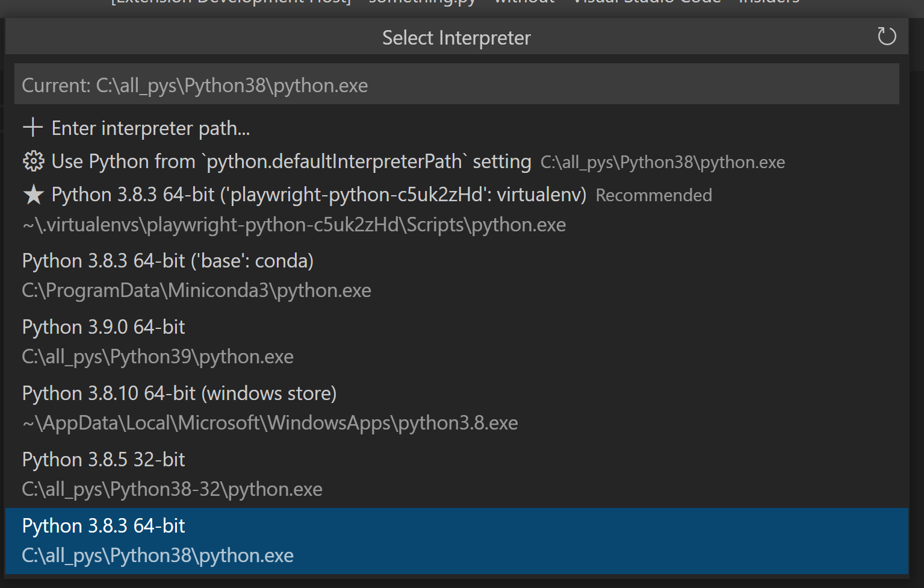Select the recommended playwright-python virtualenv interpreter

pyautogui.click(x=319, y=194)
